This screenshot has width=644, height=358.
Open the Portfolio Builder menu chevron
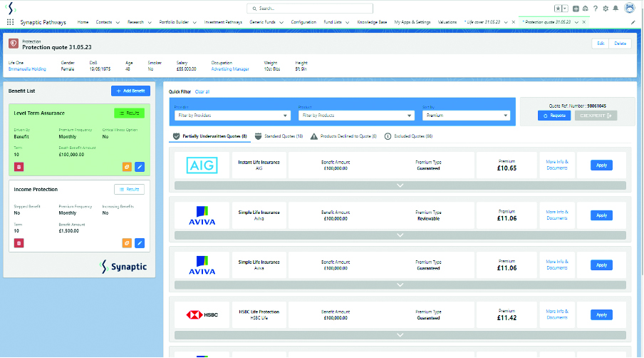(194, 23)
